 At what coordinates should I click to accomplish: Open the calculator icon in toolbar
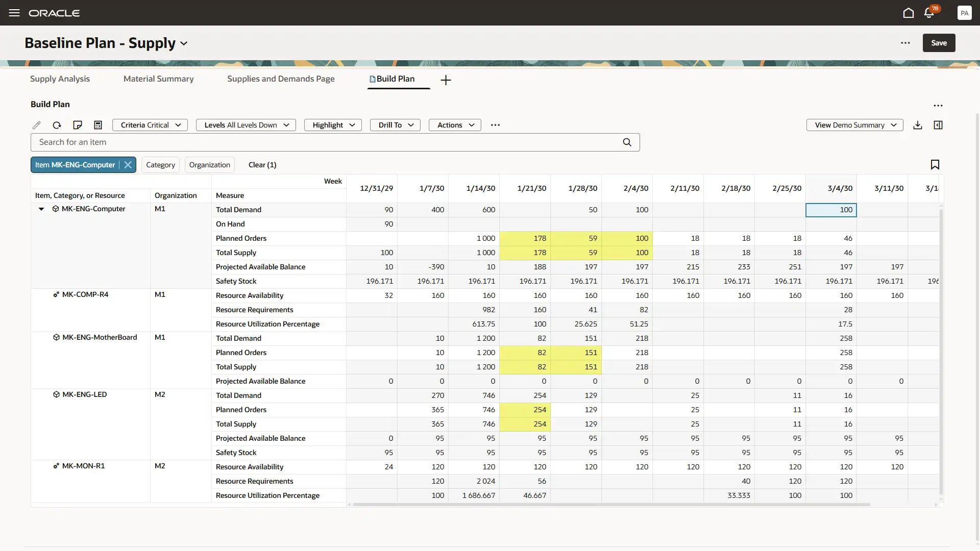click(x=98, y=125)
